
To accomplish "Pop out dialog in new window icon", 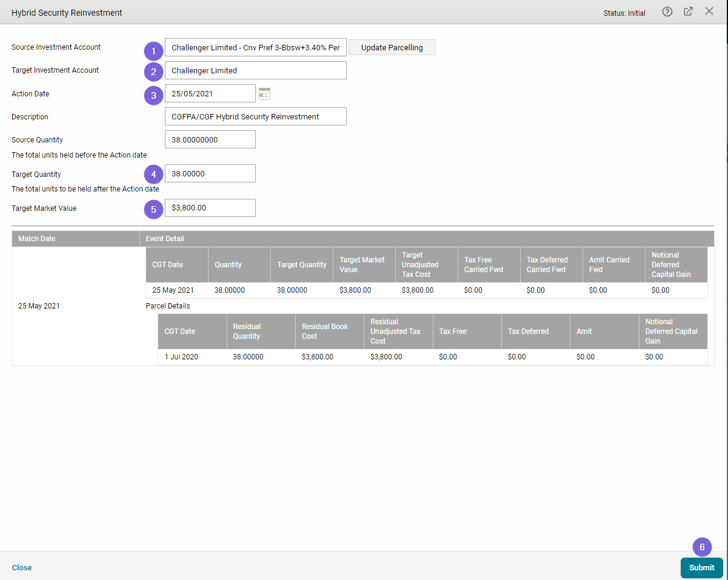I will [688, 12].
